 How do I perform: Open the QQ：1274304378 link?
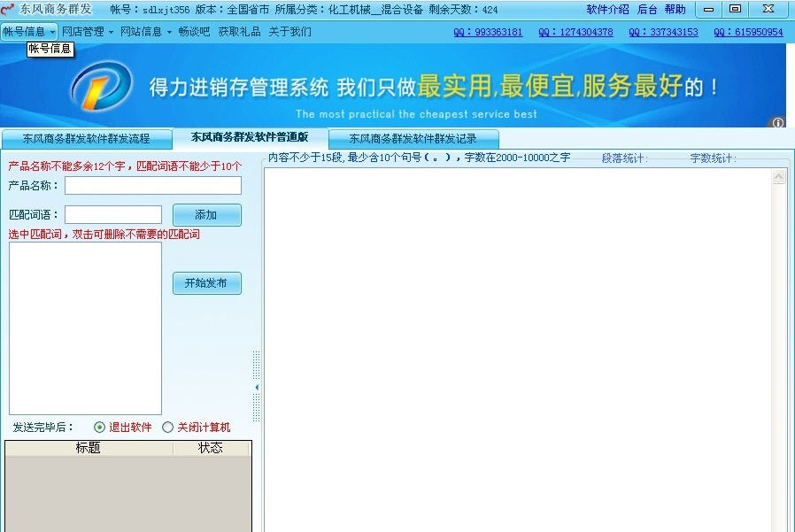(x=575, y=32)
